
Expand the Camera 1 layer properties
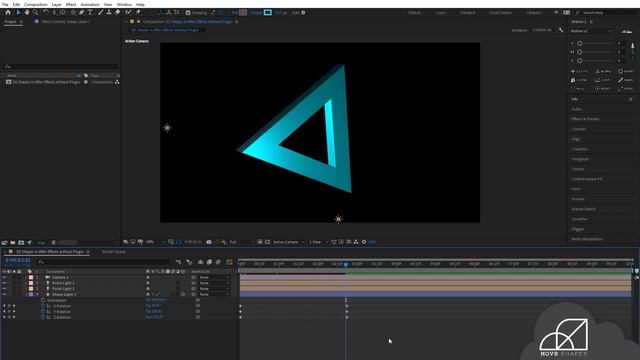pos(26,277)
